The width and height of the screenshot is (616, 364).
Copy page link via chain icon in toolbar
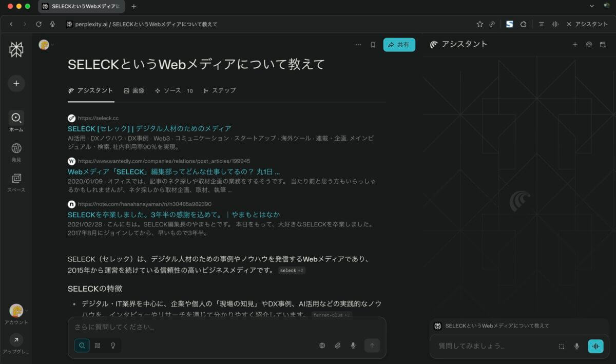492,24
